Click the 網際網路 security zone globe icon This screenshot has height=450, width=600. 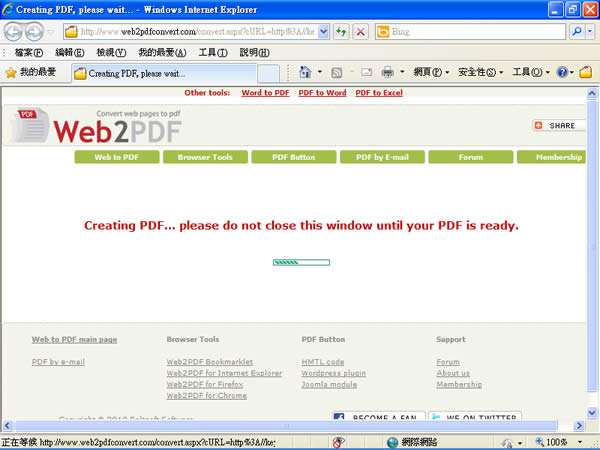[x=392, y=443]
